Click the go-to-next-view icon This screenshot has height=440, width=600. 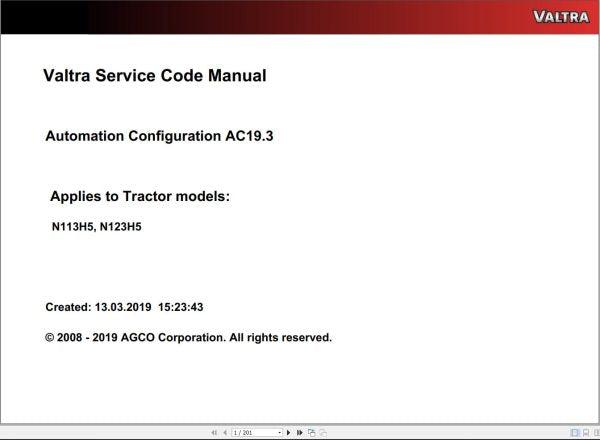(x=321, y=433)
